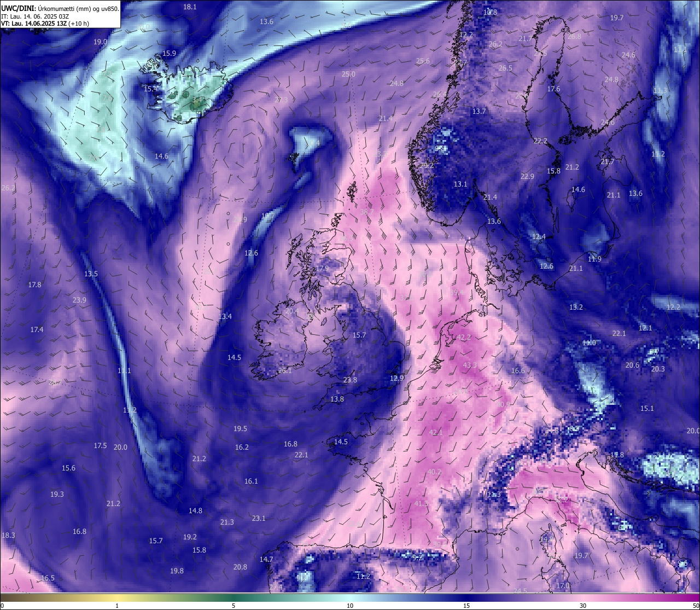Click the 15.6 value near the lower left
Viewport: 700px width, 610px height.
click(68, 468)
